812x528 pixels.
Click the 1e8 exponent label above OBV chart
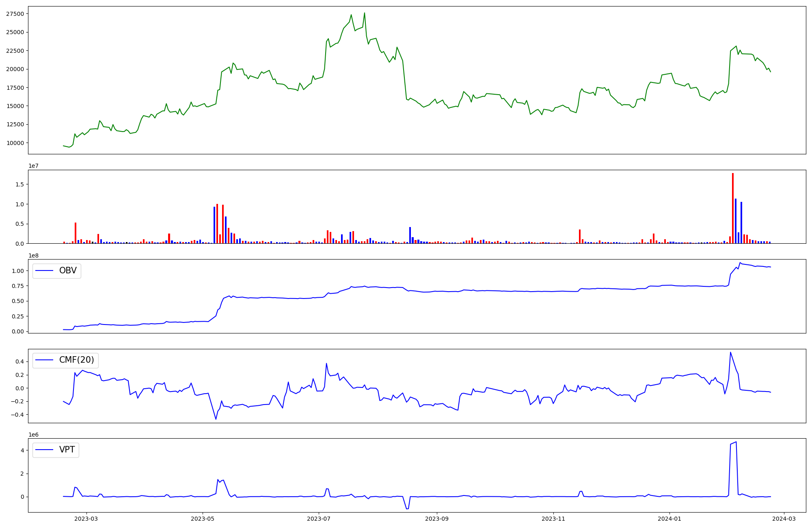click(x=33, y=255)
